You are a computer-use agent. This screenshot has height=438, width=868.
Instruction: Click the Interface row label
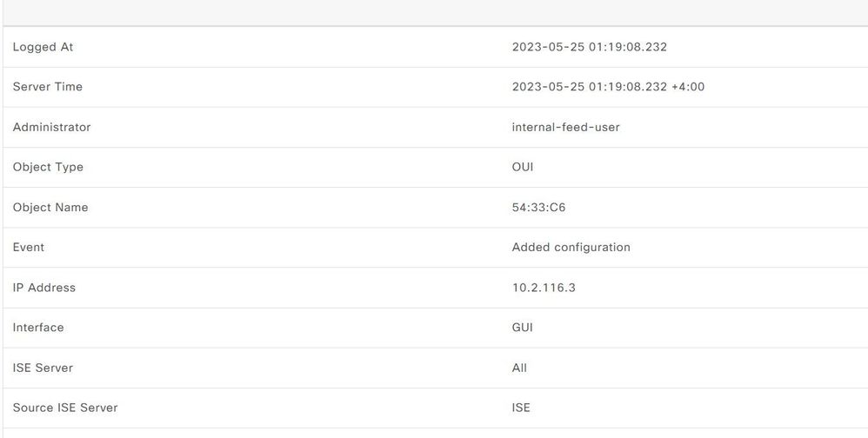pyautogui.click(x=38, y=328)
